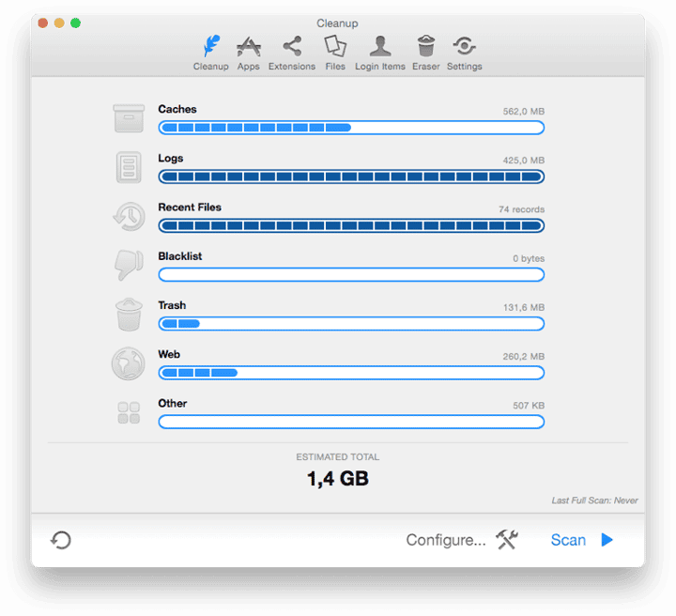
Task: Open the Login Items person icon
Action: point(380,46)
